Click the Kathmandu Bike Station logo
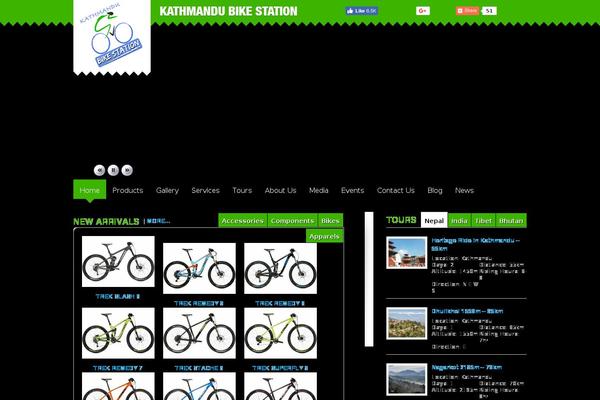This screenshot has height=400, width=600. [112, 36]
